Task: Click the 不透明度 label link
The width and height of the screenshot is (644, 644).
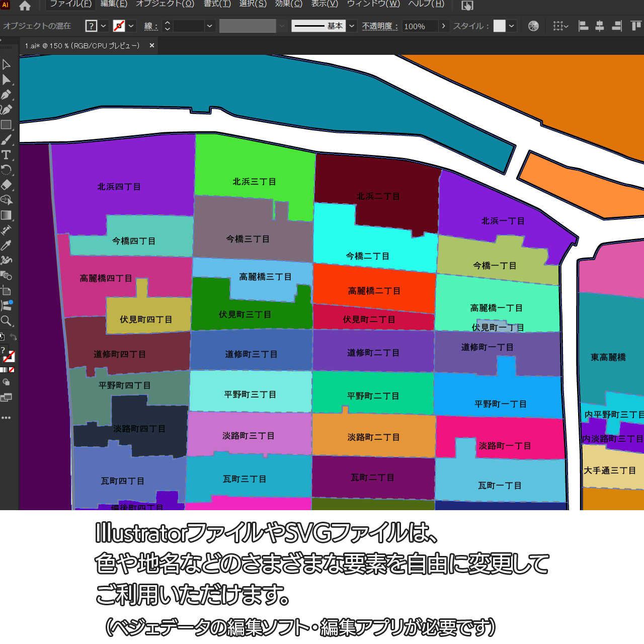Action: click(380, 26)
